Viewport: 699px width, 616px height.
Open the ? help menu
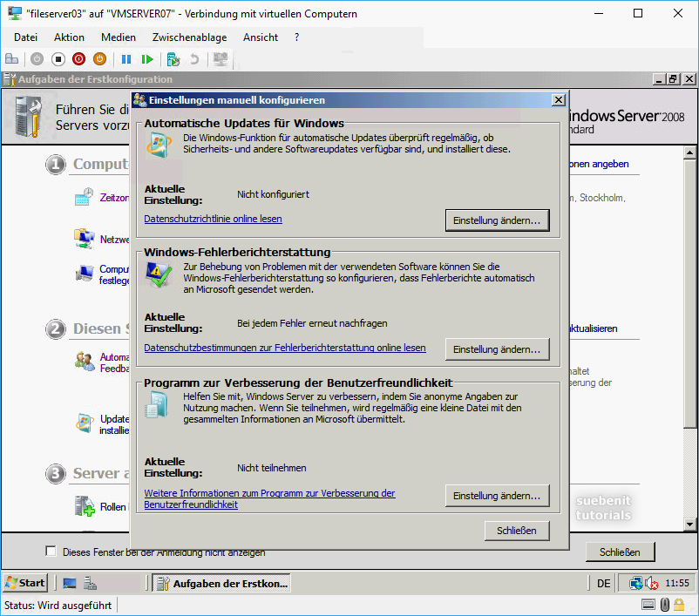(x=297, y=37)
